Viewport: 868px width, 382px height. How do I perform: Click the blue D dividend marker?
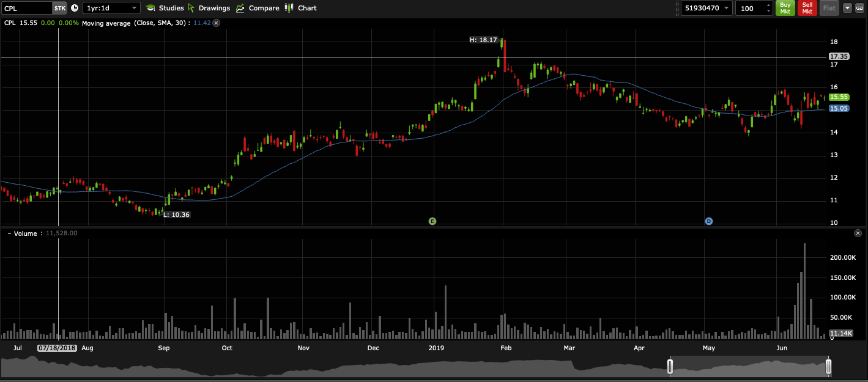click(x=709, y=221)
